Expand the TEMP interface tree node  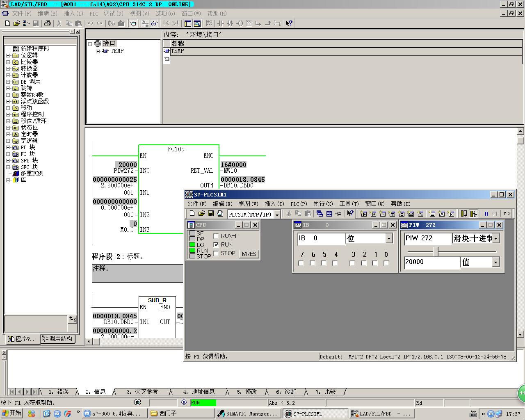tap(98, 51)
